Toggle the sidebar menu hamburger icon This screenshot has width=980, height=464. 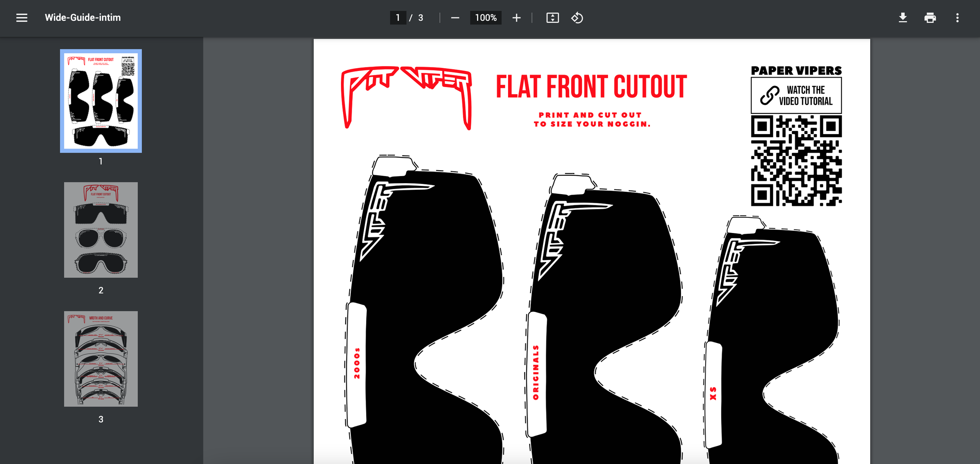[x=22, y=18]
